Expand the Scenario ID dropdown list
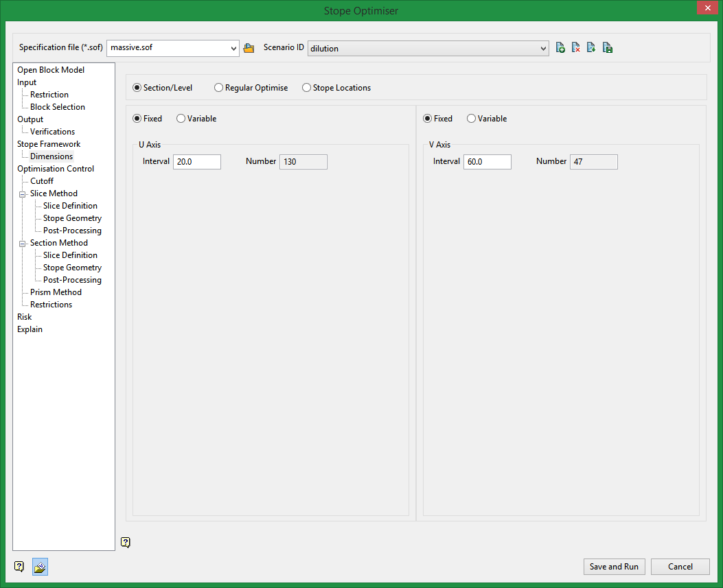The image size is (723, 588). click(x=543, y=48)
